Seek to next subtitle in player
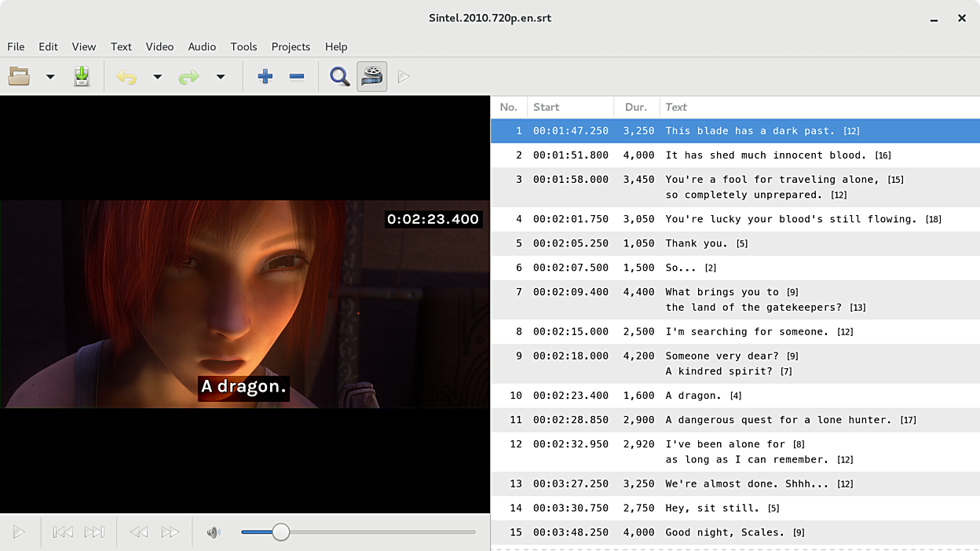Image resolution: width=980 pixels, height=551 pixels. coord(94,532)
